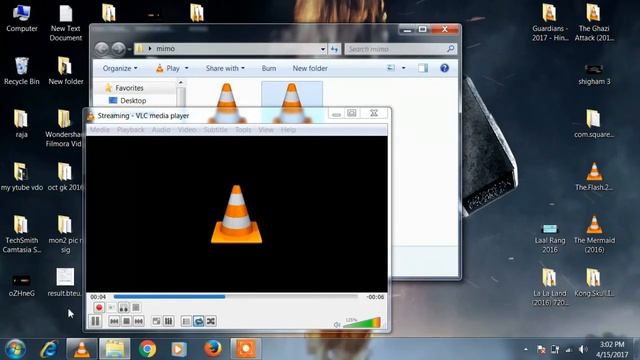Click VLC frame by frame button
Screen dimensions: 640x360
[136, 307]
